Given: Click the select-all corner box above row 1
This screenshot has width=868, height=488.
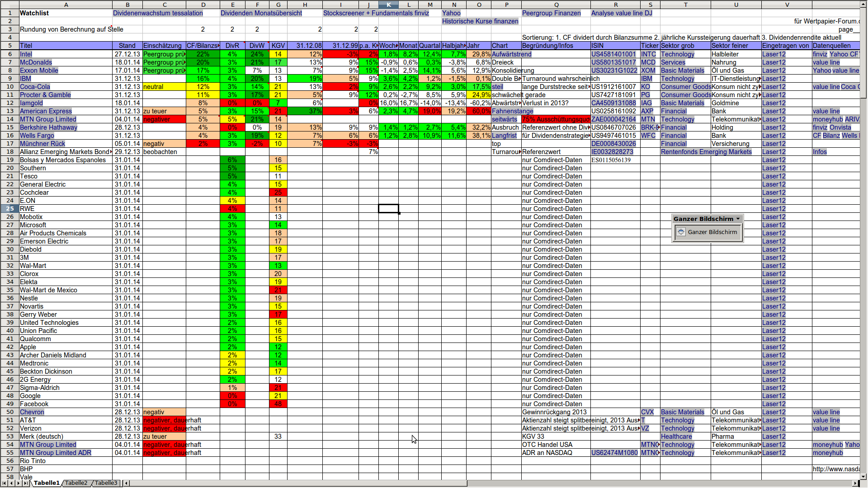Looking at the screenshot, I should [x=9, y=5].
